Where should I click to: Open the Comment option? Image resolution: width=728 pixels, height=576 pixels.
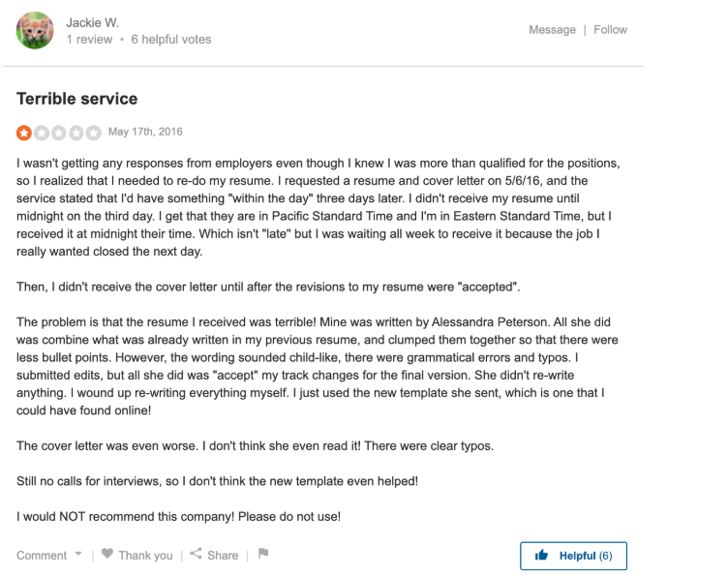click(x=42, y=555)
